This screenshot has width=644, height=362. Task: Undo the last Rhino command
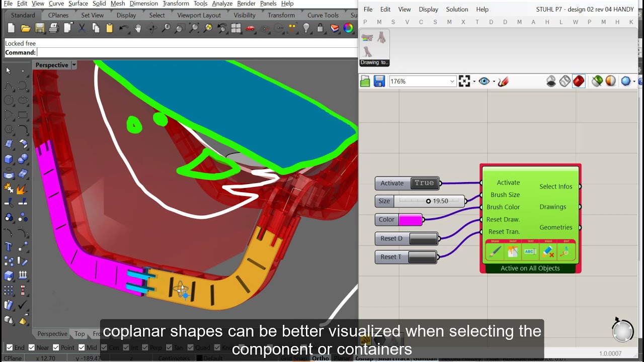(124, 28)
